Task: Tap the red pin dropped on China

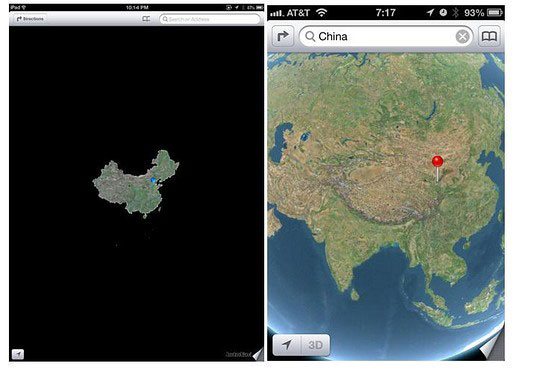Action: (x=437, y=169)
